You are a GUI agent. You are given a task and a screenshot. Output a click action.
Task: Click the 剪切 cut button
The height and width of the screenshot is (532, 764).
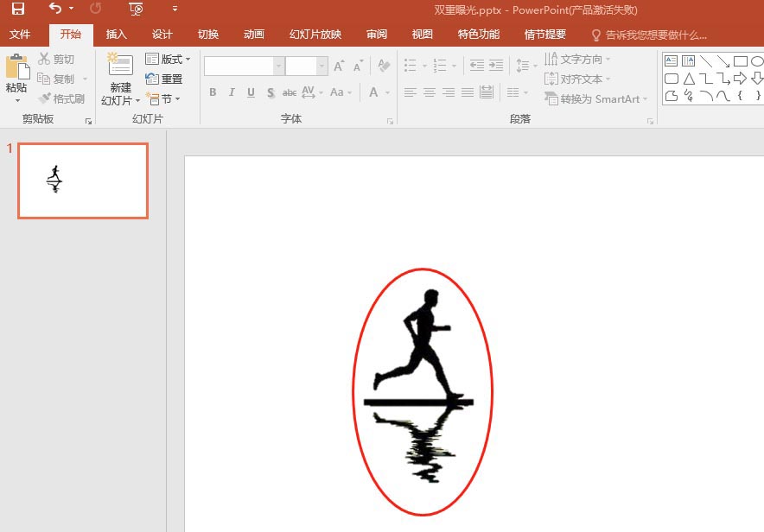56,59
